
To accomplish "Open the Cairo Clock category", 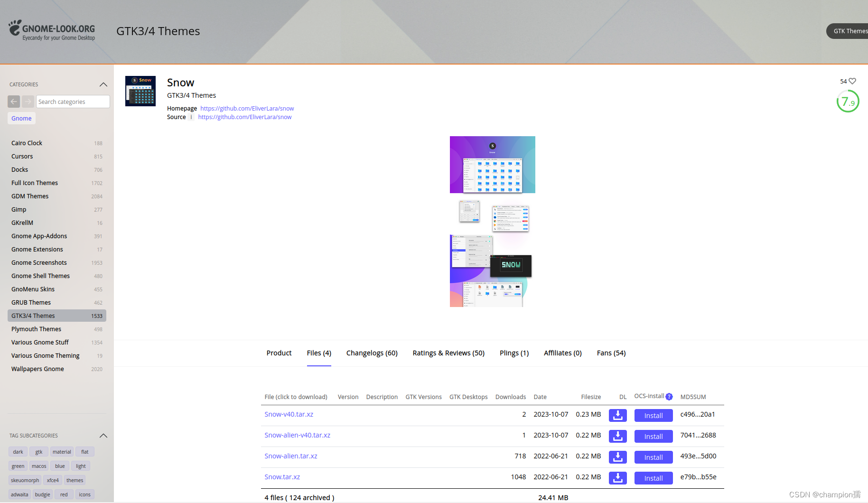I will (57, 143).
